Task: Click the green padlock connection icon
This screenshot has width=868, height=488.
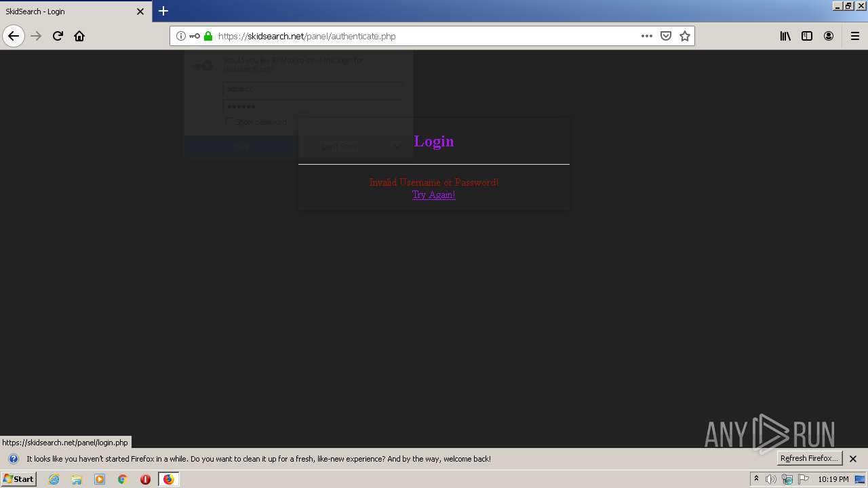Action: tap(208, 36)
